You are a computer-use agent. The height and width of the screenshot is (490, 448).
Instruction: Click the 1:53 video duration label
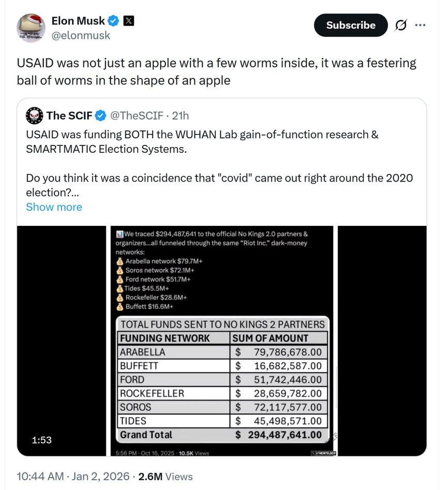(41, 440)
